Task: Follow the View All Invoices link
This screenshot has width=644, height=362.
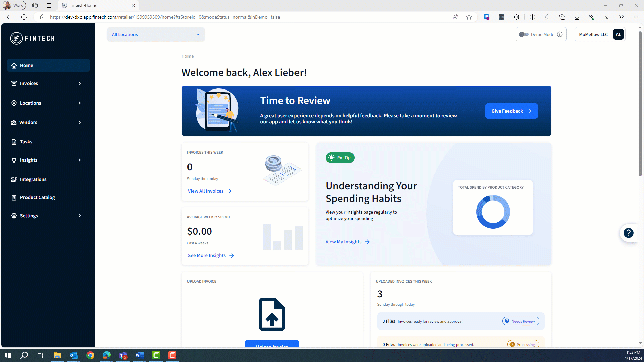Action: (x=210, y=191)
